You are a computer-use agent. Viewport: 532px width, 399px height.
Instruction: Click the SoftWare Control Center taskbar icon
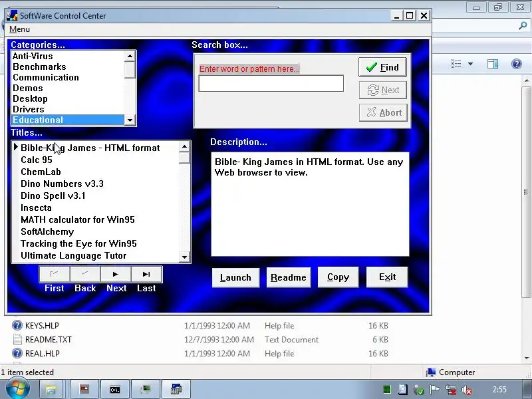tap(176, 389)
